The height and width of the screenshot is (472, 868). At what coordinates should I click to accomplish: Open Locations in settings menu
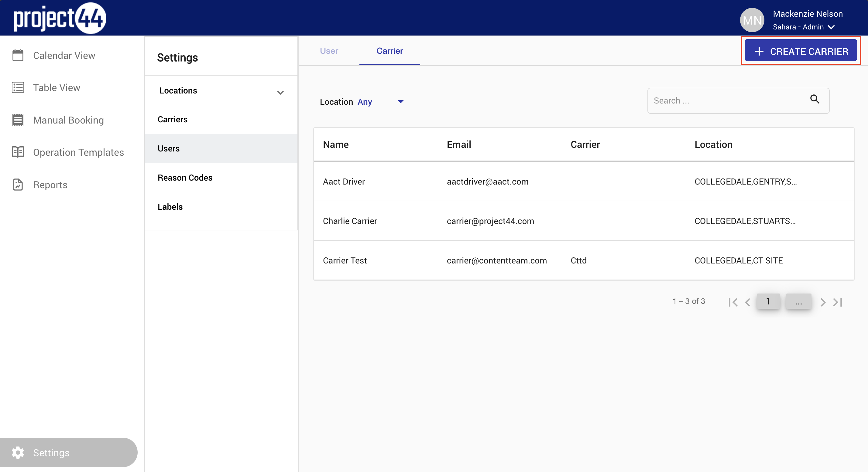click(221, 90)
